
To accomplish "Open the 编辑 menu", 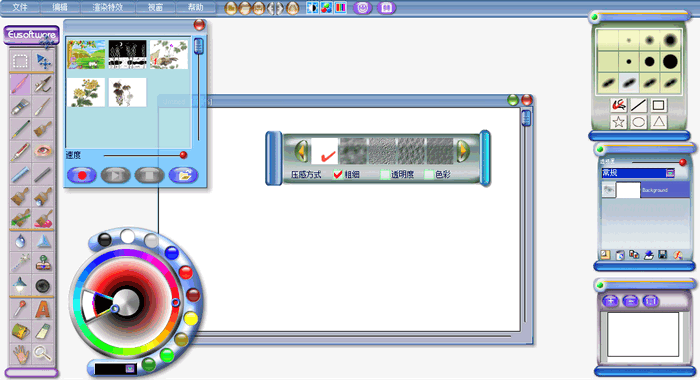I will click(x=60, y=7).
